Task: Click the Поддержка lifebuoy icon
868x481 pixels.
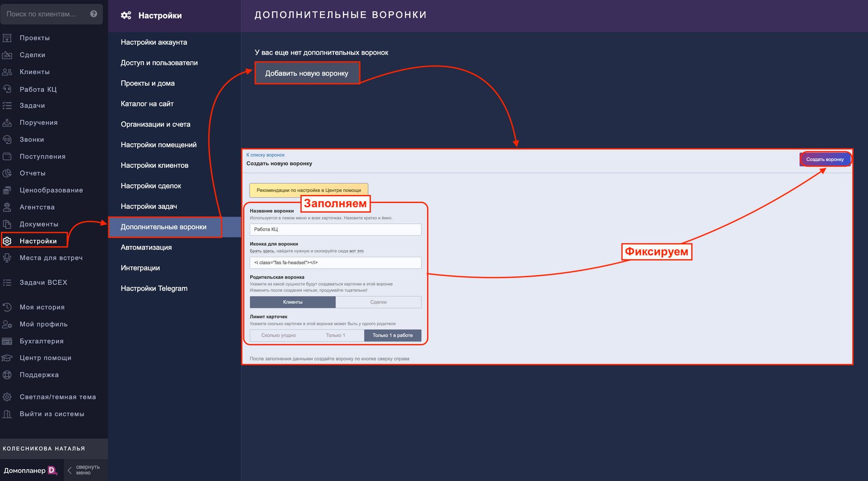Action: tap(7, 375)
